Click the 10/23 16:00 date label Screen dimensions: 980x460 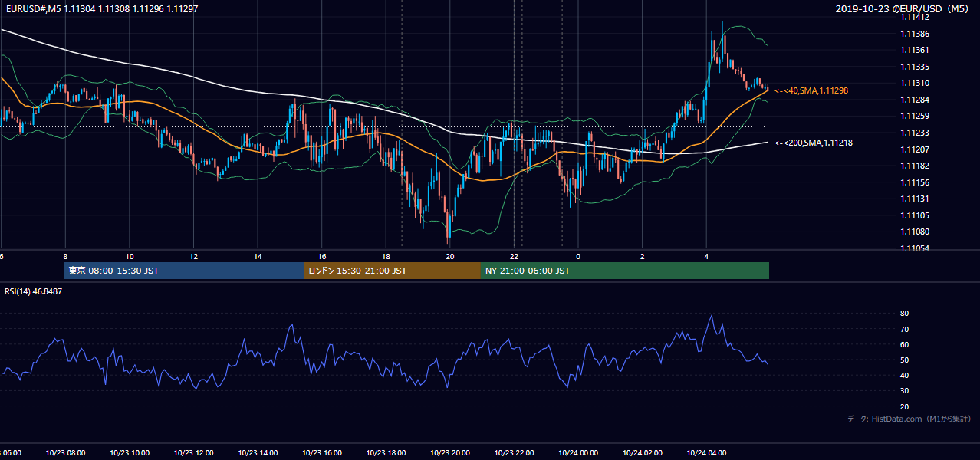(x=322, y=452)
